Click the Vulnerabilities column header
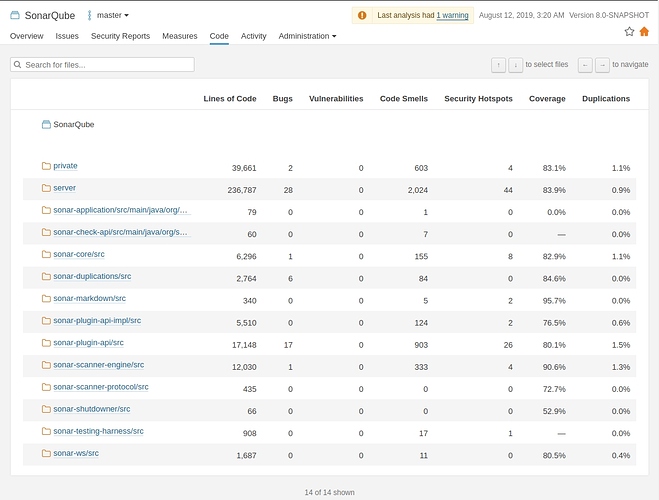 tap(336, 99)
